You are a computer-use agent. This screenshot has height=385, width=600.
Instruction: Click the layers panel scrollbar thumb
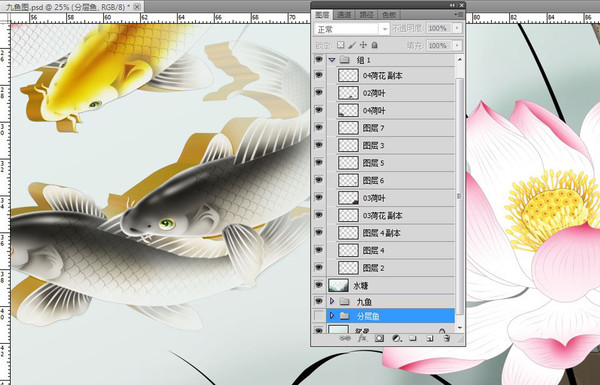tap(460, 196)
